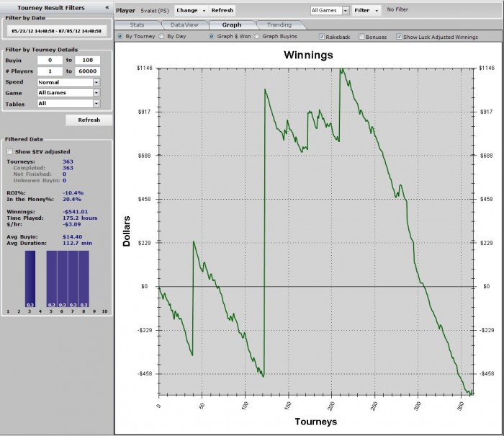Click the Winnings value -$541.01
This screenshot has width=504, height=436.
pyautogui.click(x=75, y=212)
